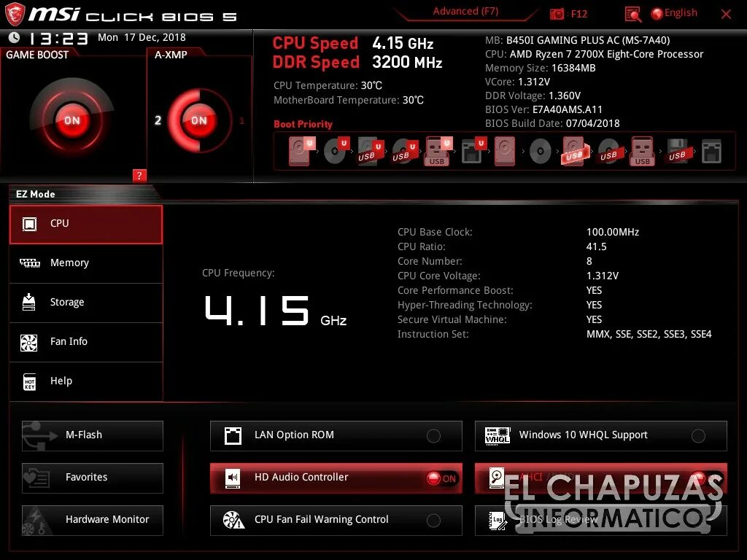Viewport: 747px width, 560px height.
Task: Click LAN Option ROM network icon
Action: (233, 436)
